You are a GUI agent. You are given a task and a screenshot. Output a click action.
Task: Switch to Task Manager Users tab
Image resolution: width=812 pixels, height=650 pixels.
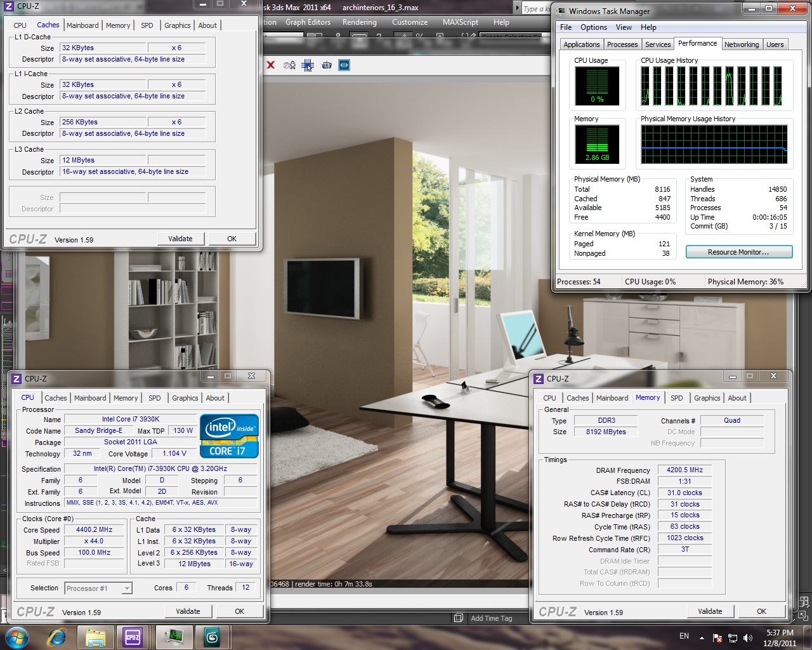[x=775, y=44]
